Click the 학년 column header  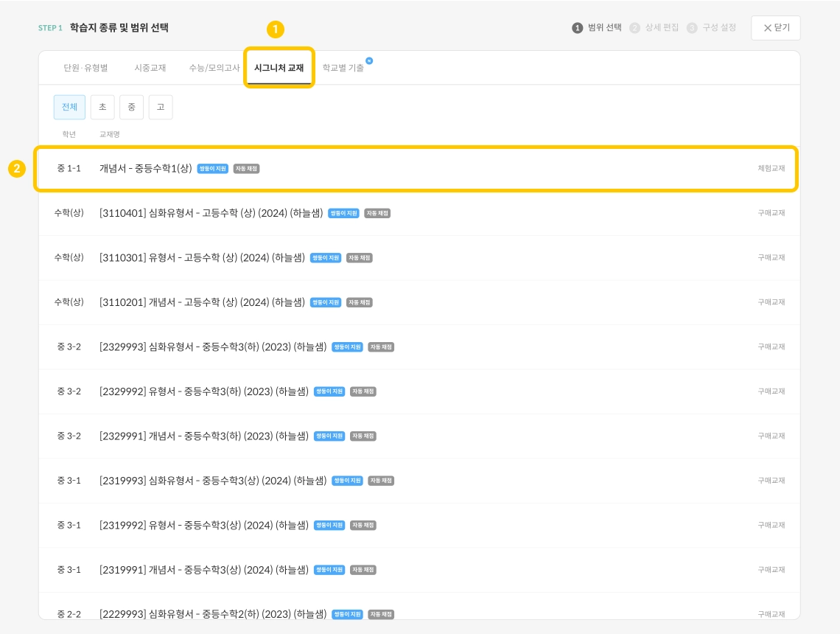[69, 134]
